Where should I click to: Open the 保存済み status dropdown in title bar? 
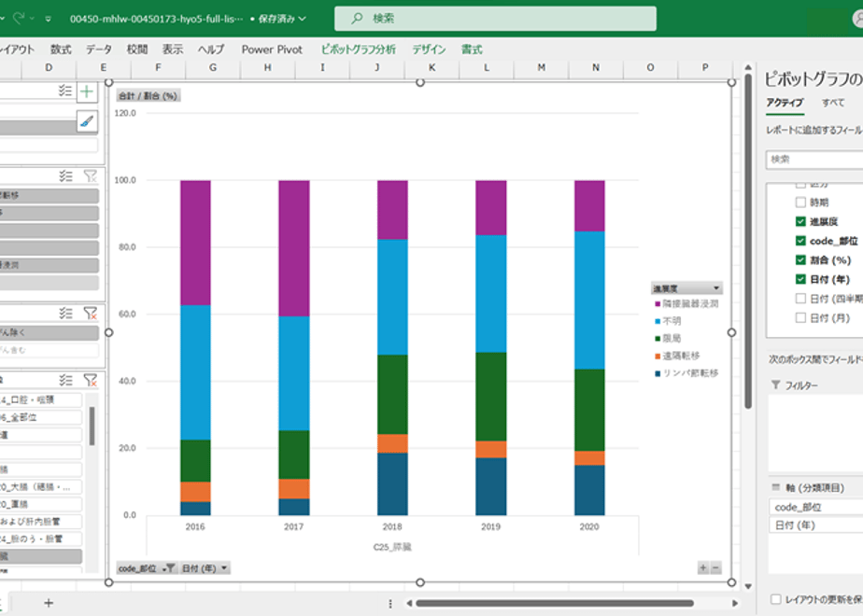click(282, 19)
